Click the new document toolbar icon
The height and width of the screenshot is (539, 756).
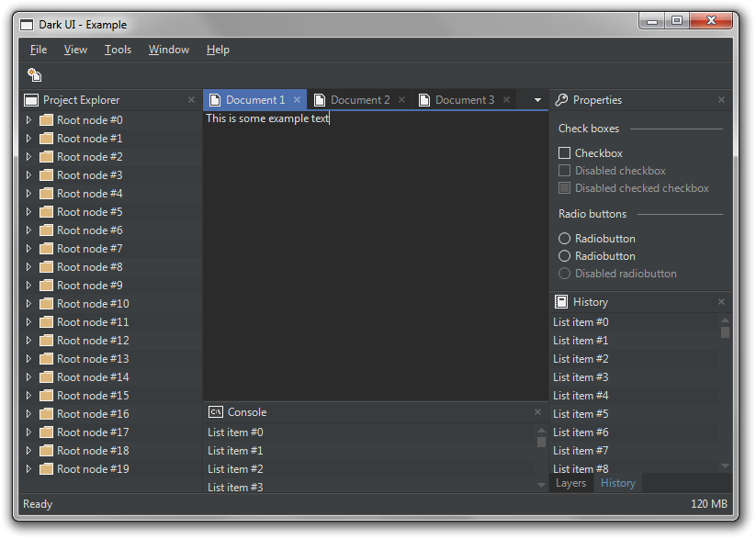pyautogui.click(x=35, y=73)
